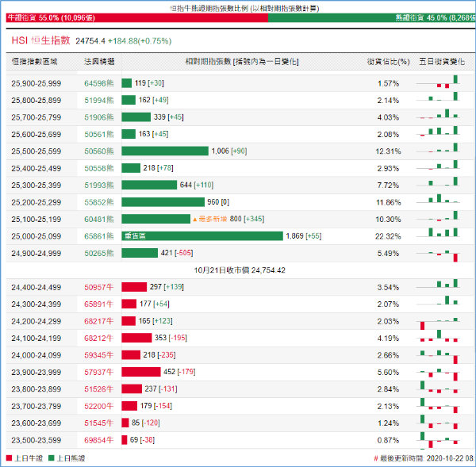Click the green 上日熊證 legend square
Image resolution: width=476 pixels, height=467 pixels.
coord(52,458)
